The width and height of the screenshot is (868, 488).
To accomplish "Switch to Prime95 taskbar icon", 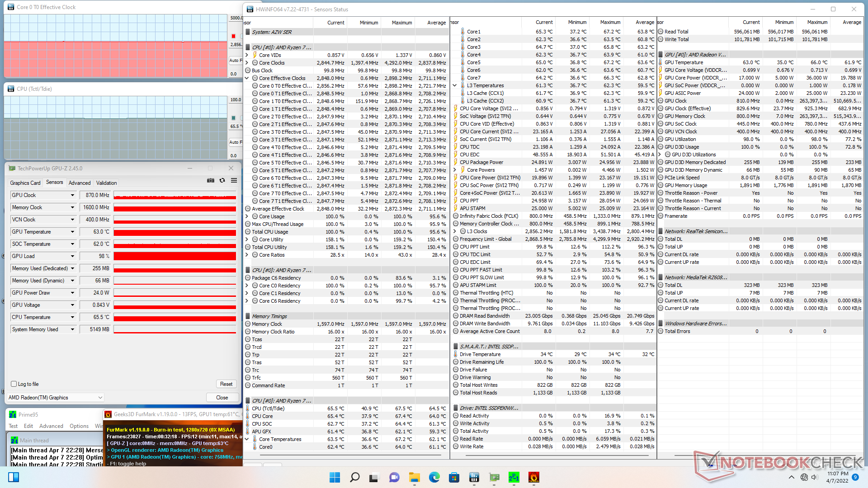I will click(514, 477).
